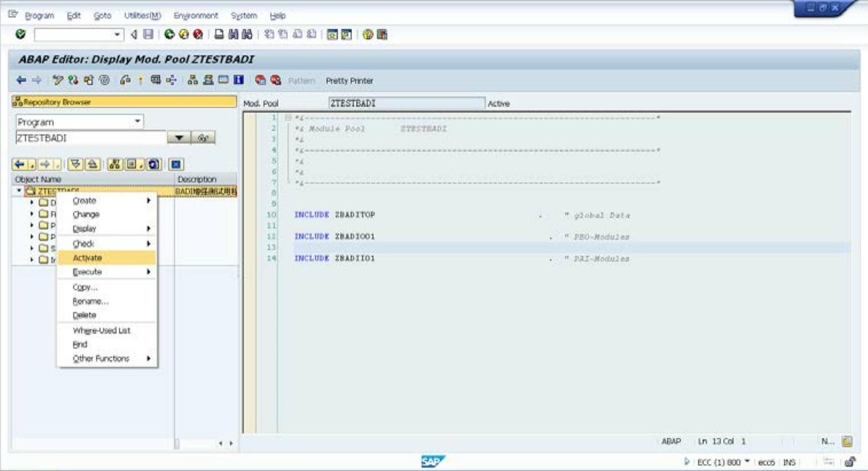
Task: Click the Expand All Nodes icon in browser toolbar
Action: click(75, 165)
